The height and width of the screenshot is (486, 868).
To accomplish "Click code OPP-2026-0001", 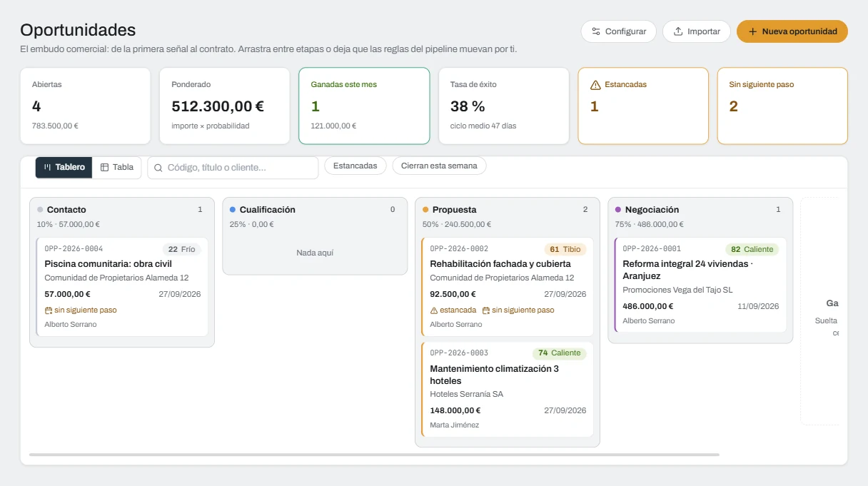I will (652, 249).
